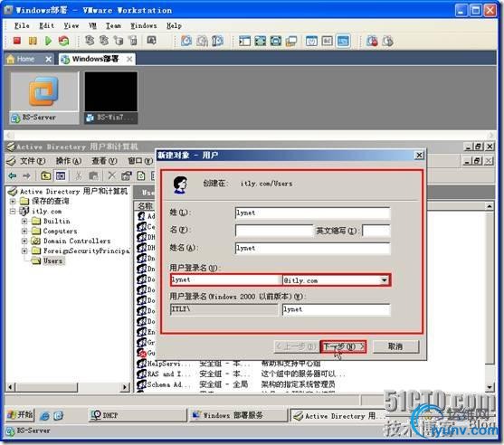Open the Team menu
This screenshot has height=445, width=504.
tap(113, 25)
